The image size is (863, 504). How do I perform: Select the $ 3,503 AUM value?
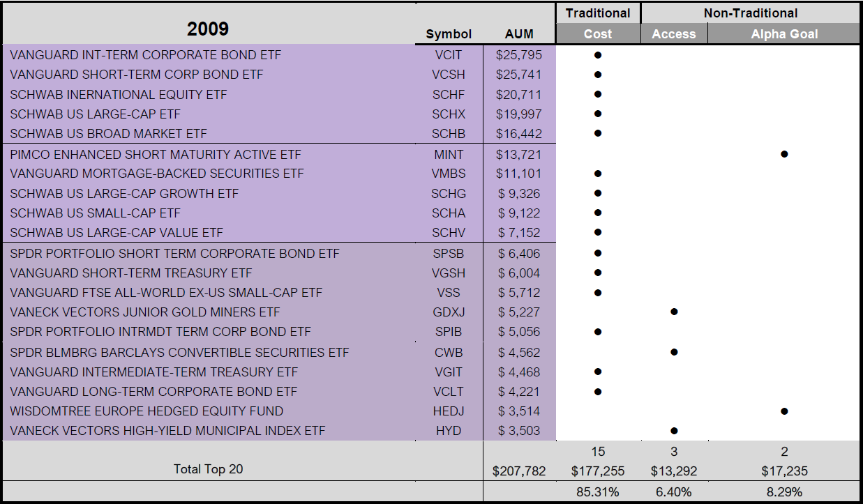[x=519, y=430]
